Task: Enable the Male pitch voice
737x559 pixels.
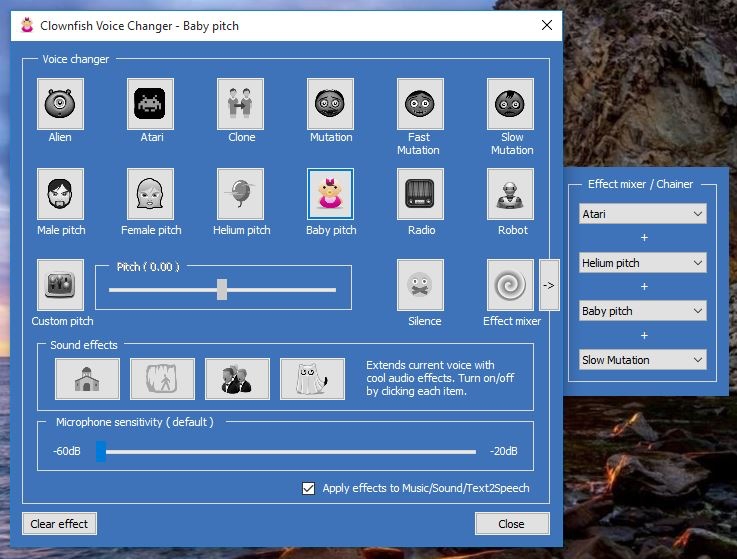Action: pos(60,194)
